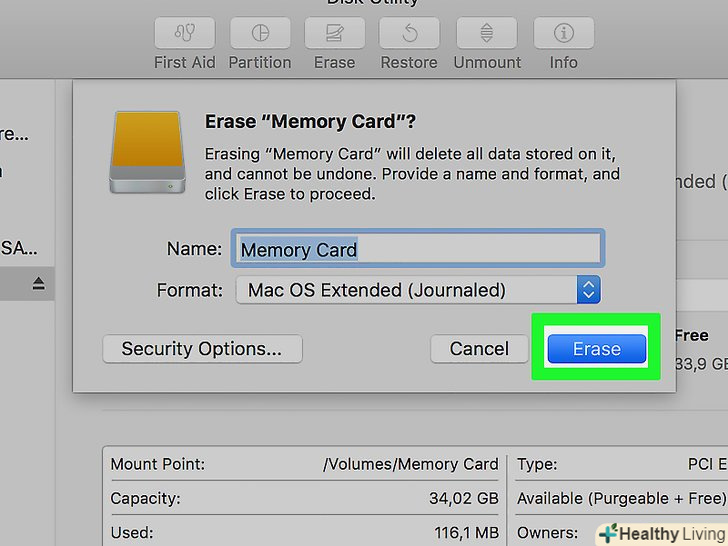Viewport: 728px width, 546px height.
Task: Select the Erase toolbar icon
Action: [x=334, y=34]
